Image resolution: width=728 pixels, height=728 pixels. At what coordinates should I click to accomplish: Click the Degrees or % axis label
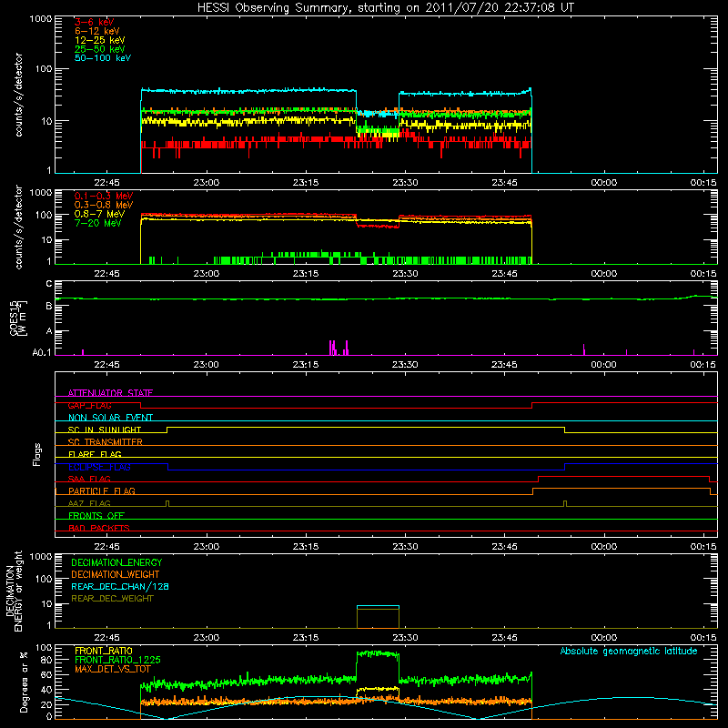coord(24,682)
